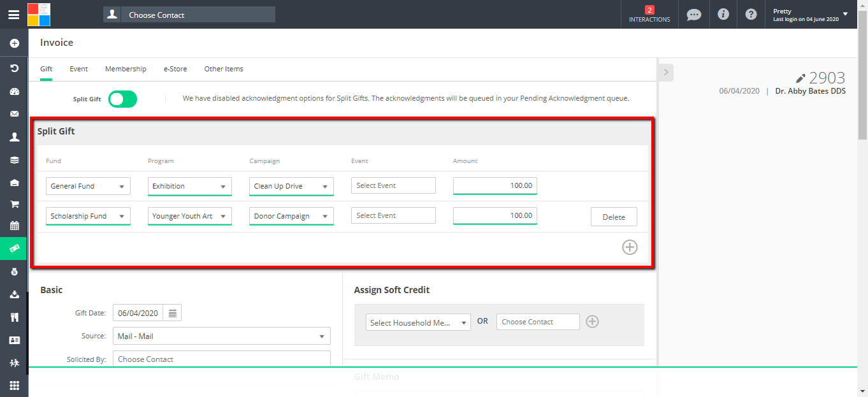Expand the Pretty user account menu
The image size is (868, 397).
pos(811,15)
